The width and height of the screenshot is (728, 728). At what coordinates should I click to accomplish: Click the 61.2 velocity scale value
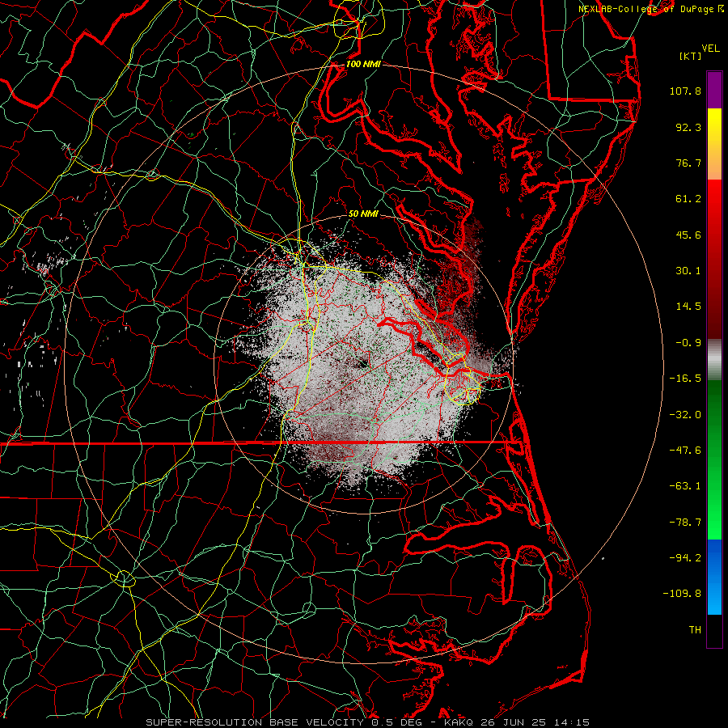[x=688, y=199]
